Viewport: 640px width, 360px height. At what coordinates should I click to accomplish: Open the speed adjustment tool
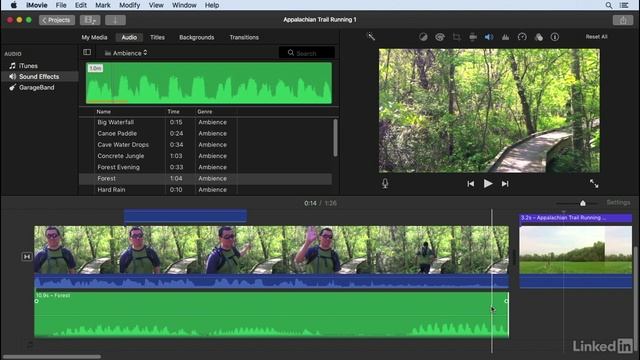coord(522,37)
